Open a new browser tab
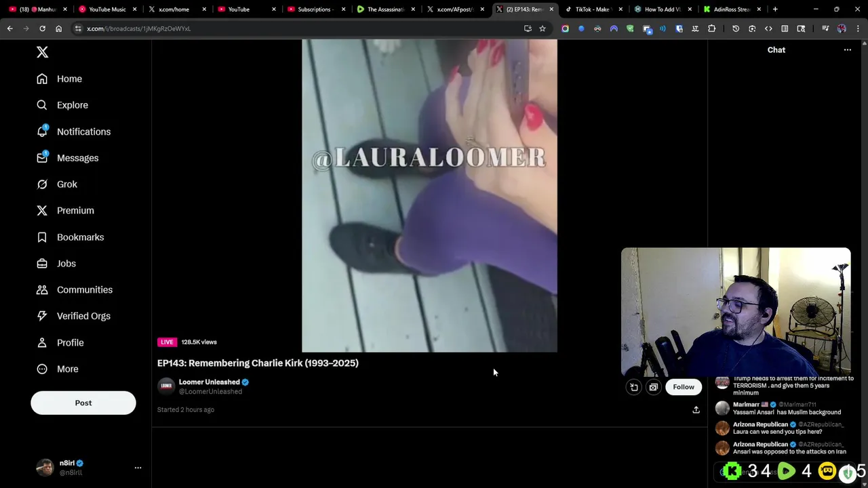Viewport: 868px width, 488px height. click(x=775, y=9)
